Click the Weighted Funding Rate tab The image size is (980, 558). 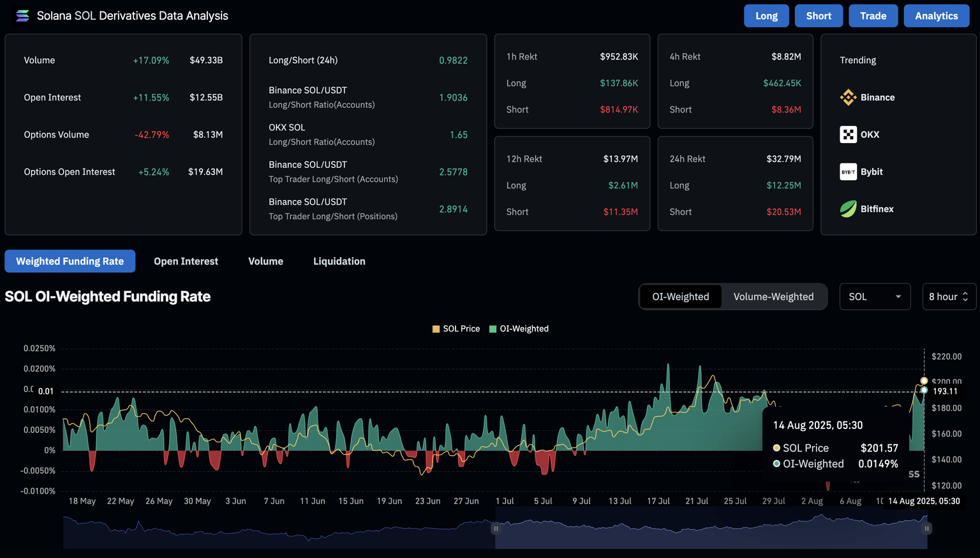click(70, 261)
